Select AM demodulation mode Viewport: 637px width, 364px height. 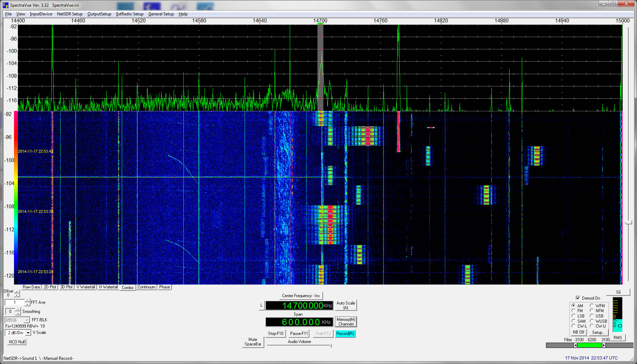(574, 306)
